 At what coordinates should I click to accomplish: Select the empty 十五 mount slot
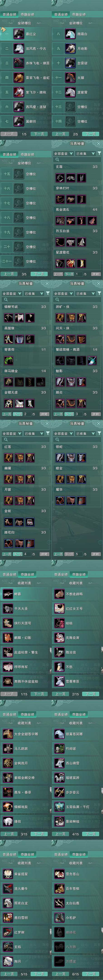coord(25,174)
